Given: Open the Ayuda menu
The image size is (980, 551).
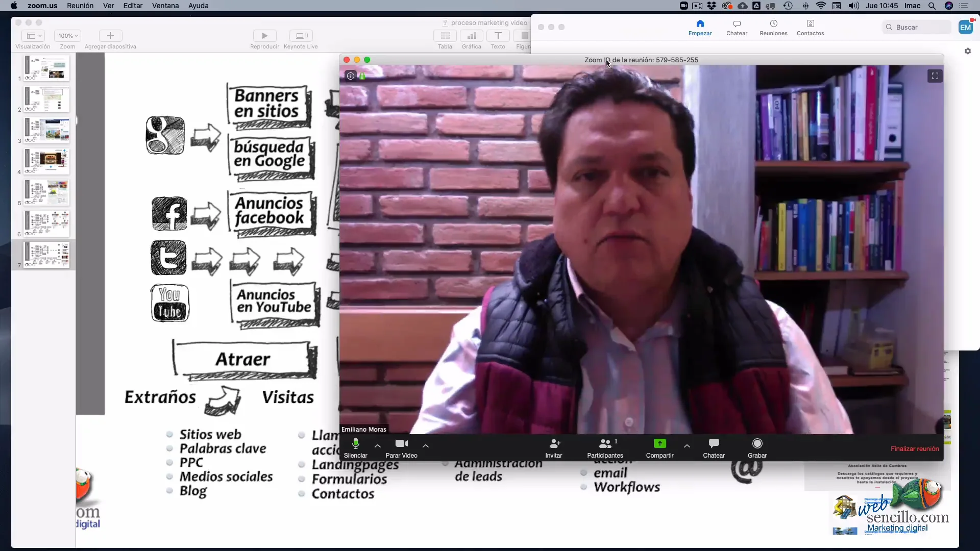Looking at the screenshot, I should point(199,6).
